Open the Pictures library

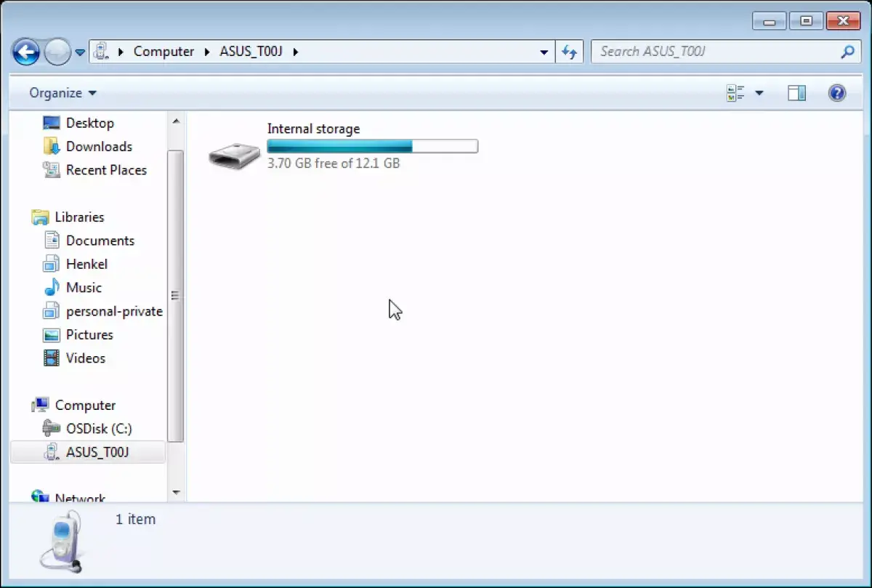[x=89, y=334]
